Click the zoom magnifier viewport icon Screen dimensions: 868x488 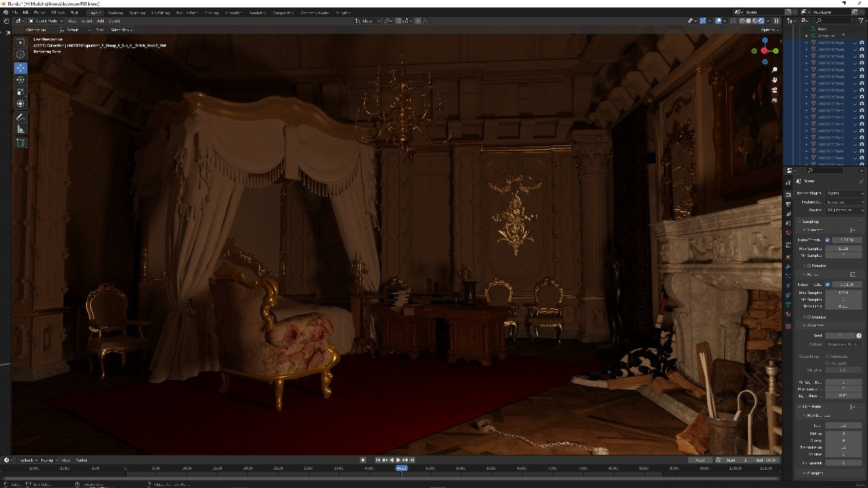pyautogui.click(x=774, y=69)
